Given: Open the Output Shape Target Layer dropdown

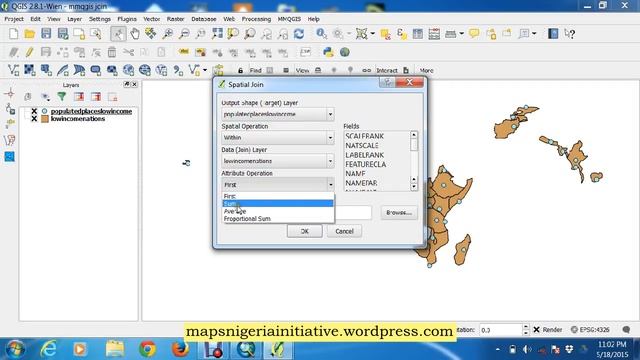Looking at the screenshot, I should (x=278, y=114).
